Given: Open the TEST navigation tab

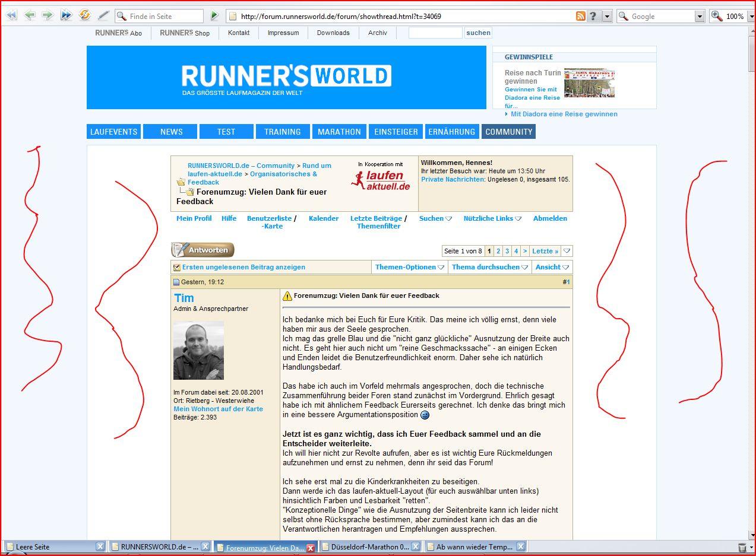Looking at the screenshot, I should click(226, 132).
